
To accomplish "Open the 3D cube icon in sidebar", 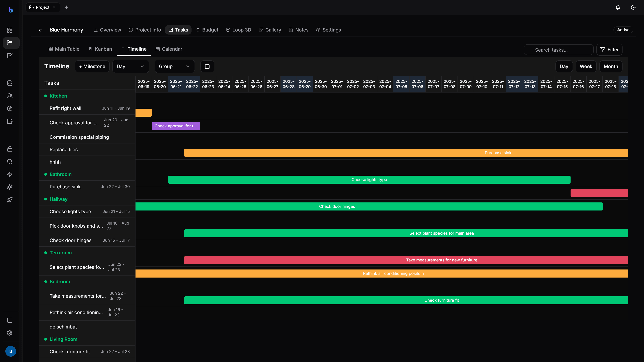I will point(10,109).
